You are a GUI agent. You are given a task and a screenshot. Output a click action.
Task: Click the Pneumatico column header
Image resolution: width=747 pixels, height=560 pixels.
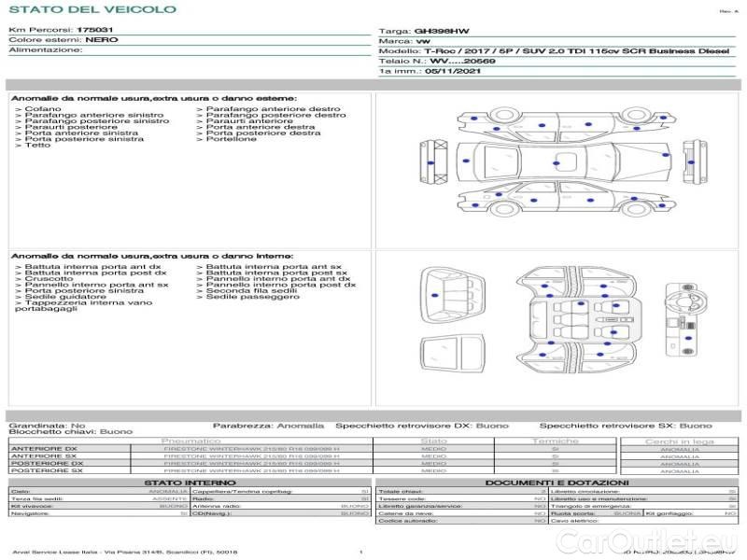click(191, 441)
